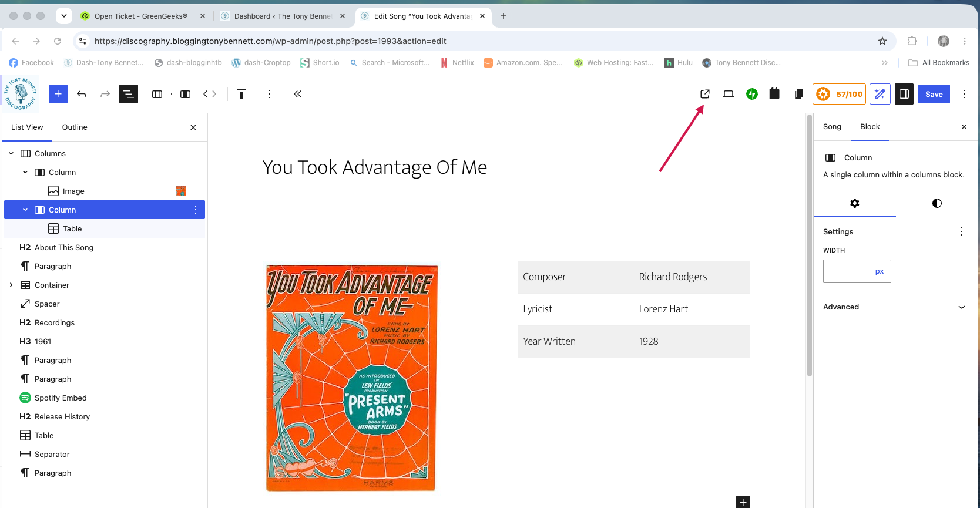Screen dimensions: 980x508
Task: Collapse the first Column containing Image
Action: (x=25, y=173)
